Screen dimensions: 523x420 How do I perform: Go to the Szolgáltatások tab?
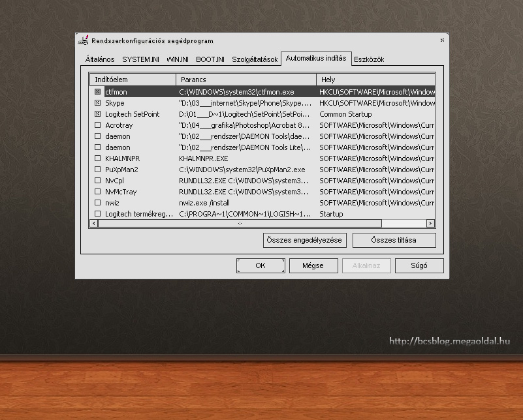pos(255,59)
